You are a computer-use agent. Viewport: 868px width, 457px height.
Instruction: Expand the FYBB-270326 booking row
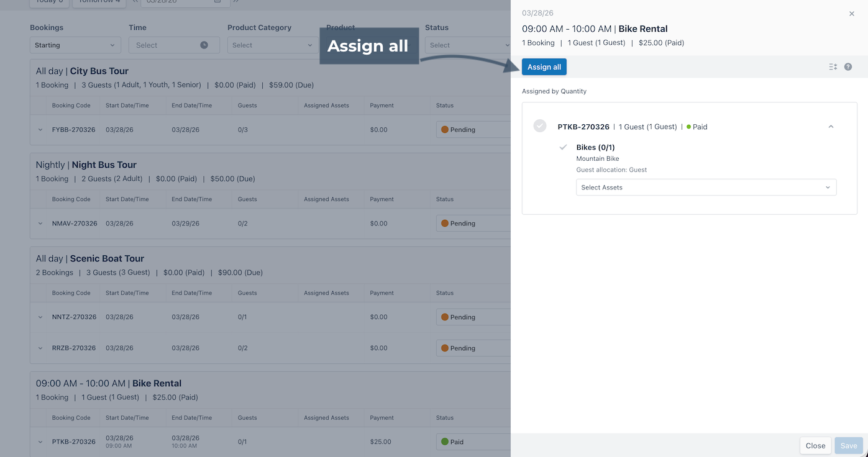[40, 130]
